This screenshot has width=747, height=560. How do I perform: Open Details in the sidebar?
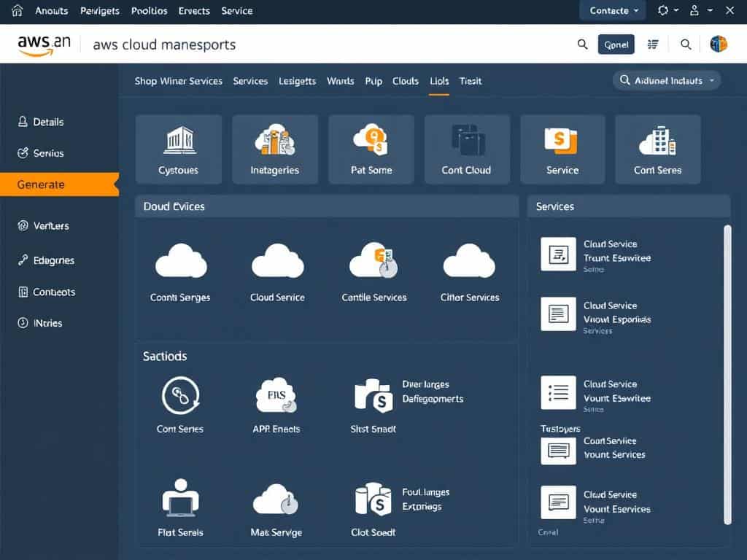click(x=41, y=122)
